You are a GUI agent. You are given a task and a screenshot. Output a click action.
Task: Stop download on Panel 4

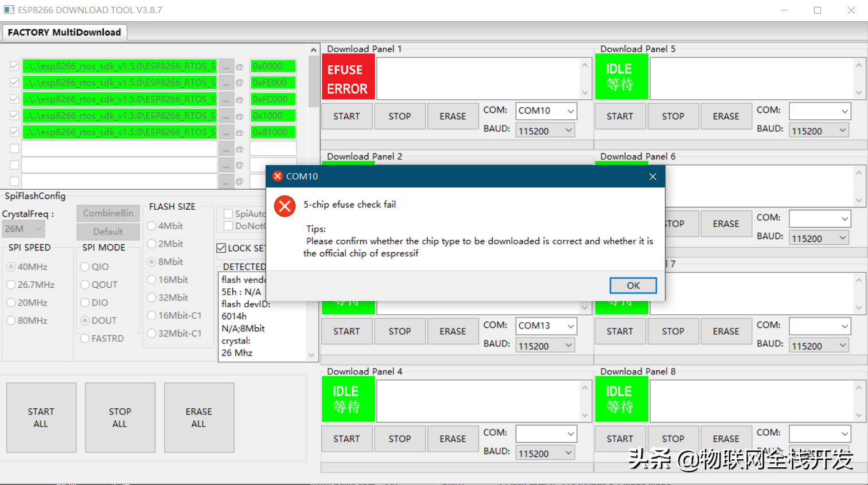(399, 439)
